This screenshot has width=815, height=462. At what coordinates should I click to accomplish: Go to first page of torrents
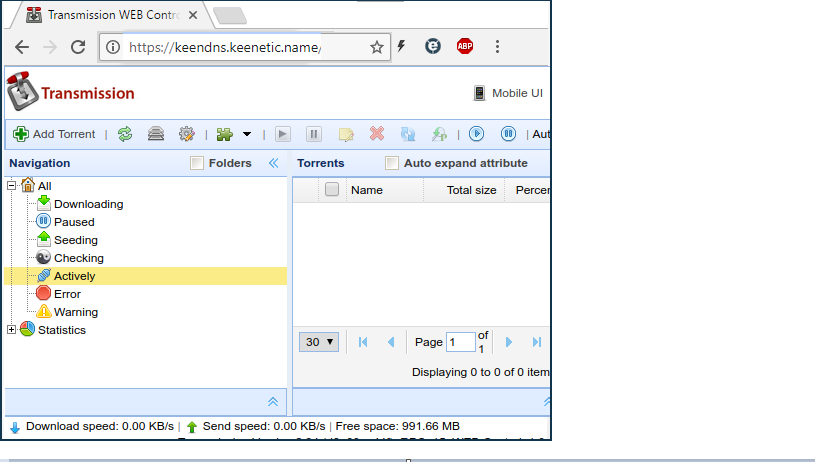[363, 342]
